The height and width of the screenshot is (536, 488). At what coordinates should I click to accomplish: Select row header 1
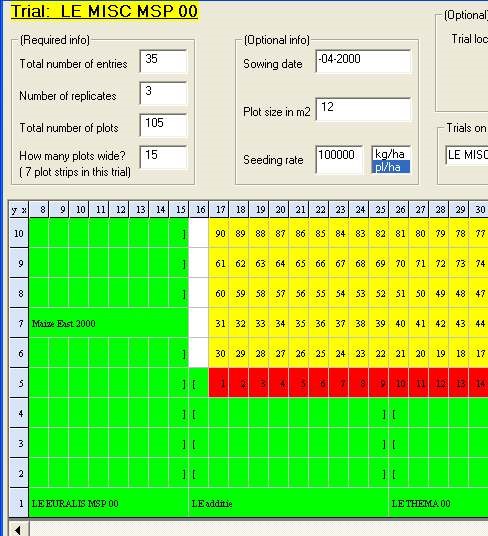(19, 503)
